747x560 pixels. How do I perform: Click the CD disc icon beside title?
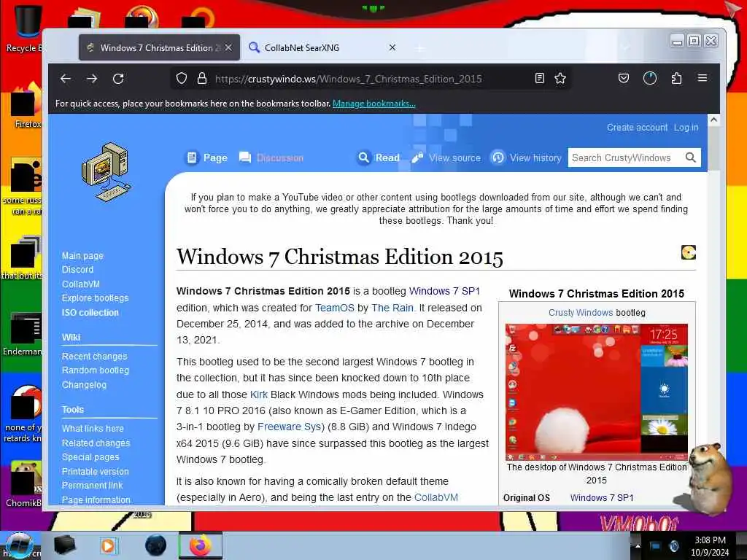pos(689,252)
